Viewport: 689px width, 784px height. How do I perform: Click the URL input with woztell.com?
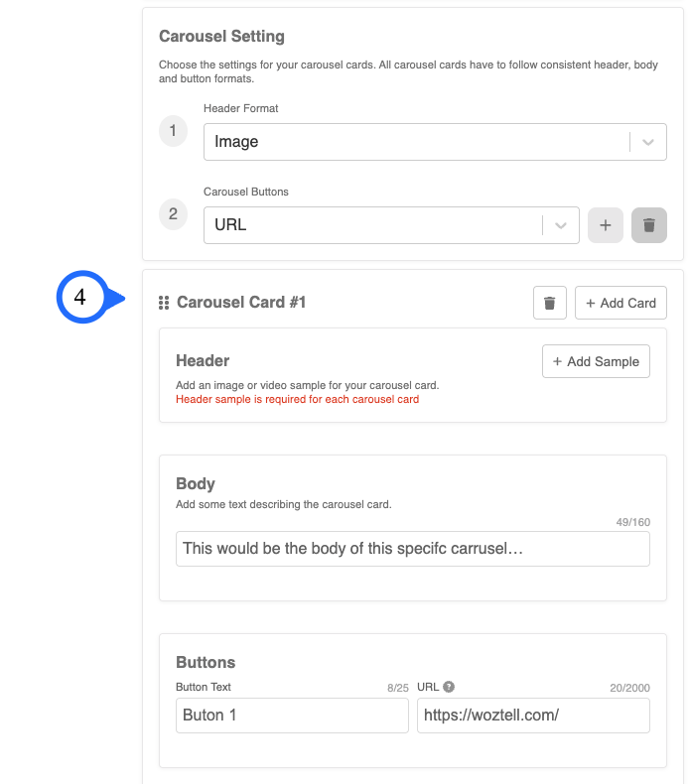(x=533, y=716)
